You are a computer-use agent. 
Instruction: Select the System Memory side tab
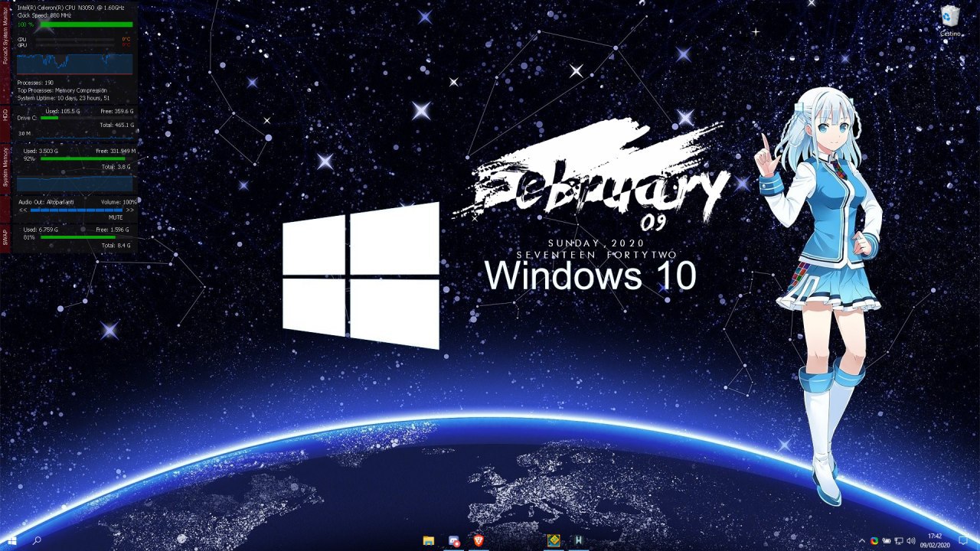pyautogui.click(x=5, y=168)
